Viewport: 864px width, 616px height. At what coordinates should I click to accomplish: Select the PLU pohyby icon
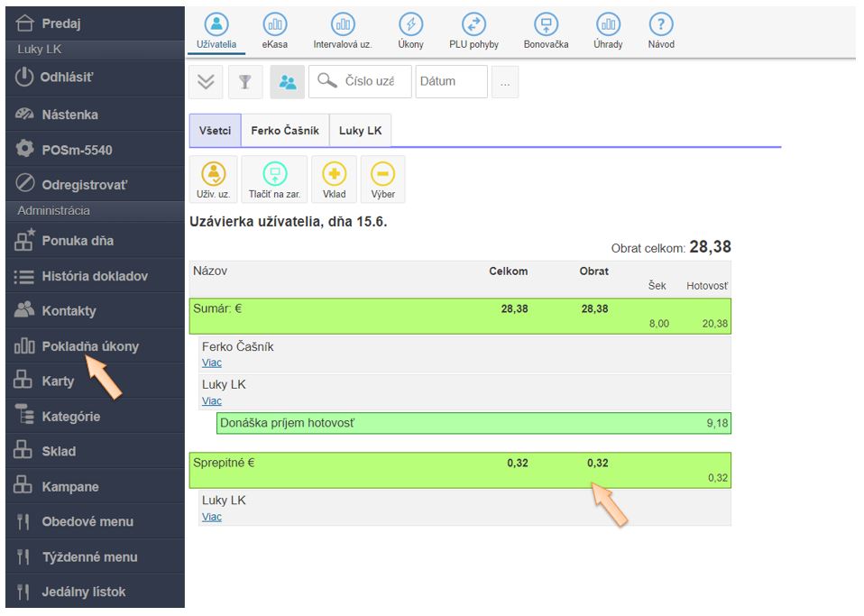(x=473, y=26)
